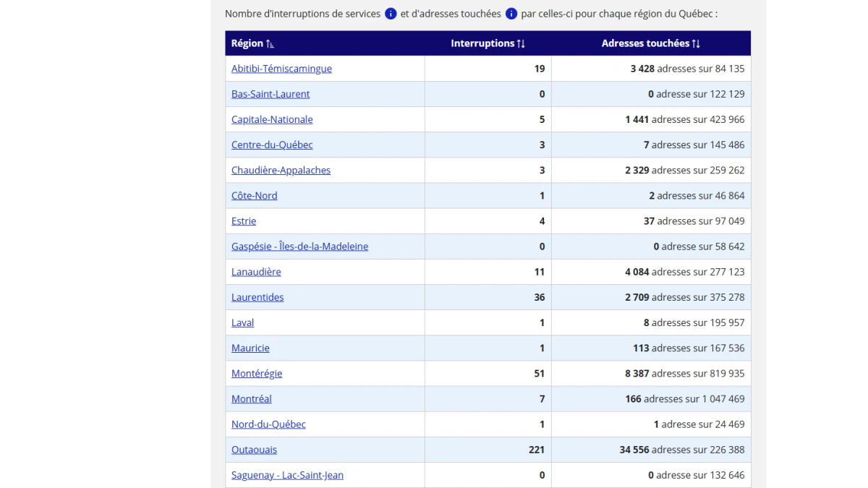Select '7 adresses sur 145 486' cell

pyautogui.click(x=651, y=145)
